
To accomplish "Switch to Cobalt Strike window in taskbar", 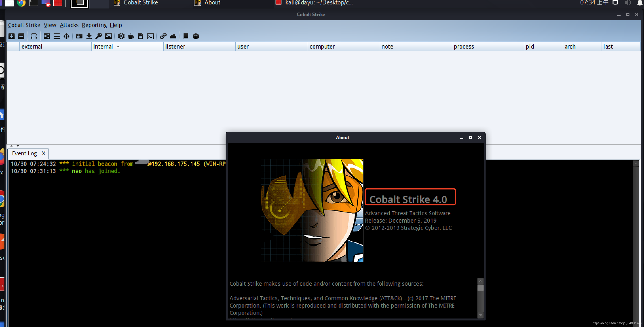I will click(136, 3).
